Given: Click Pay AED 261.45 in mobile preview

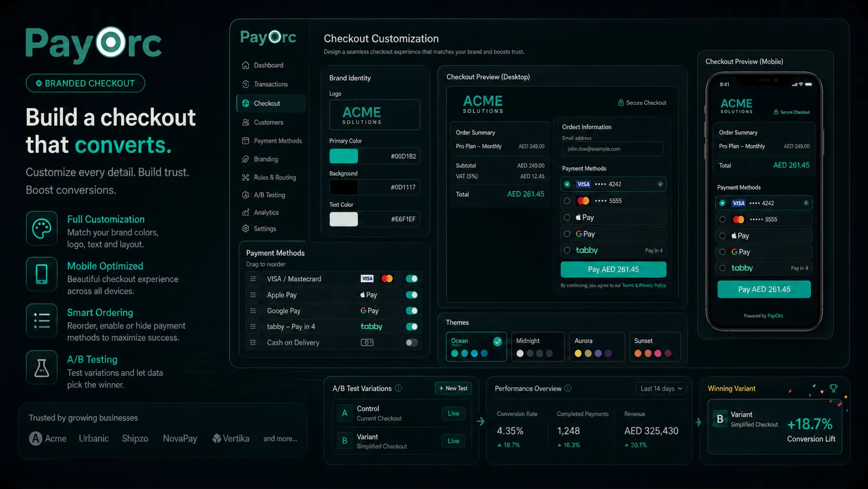Looking at the screenshot, I should 764,289.
